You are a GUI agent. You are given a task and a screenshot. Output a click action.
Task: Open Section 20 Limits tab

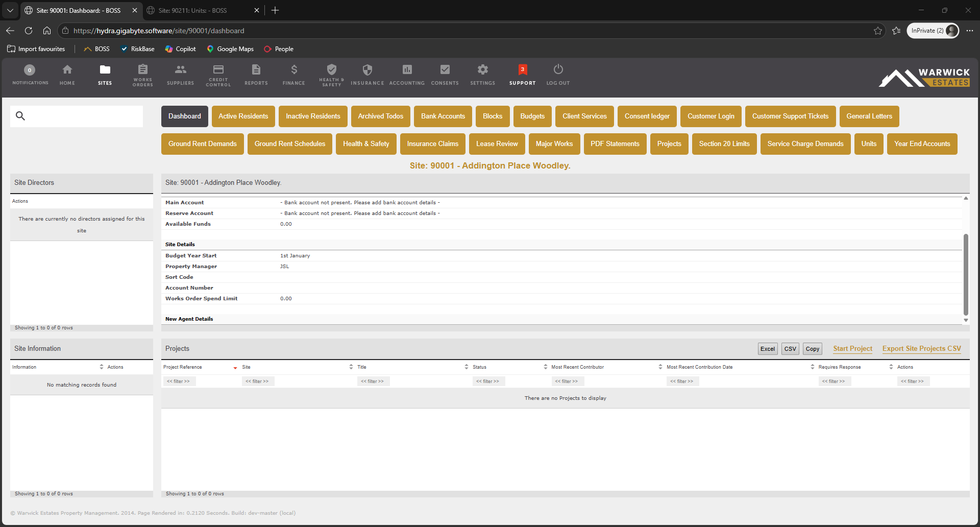coord(724,144)
